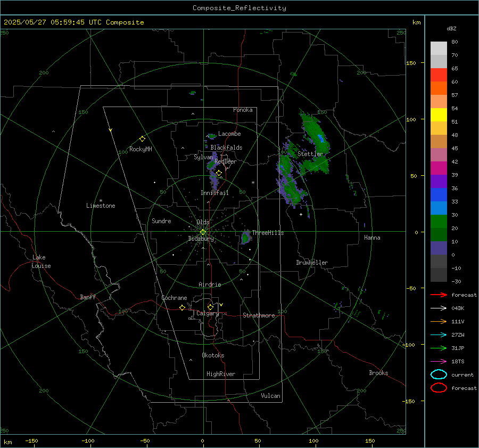Viewport: 479px width, 448px height.
Task: Click the yellow radar-site diamond above Didsbury
Action: point(203,232)
